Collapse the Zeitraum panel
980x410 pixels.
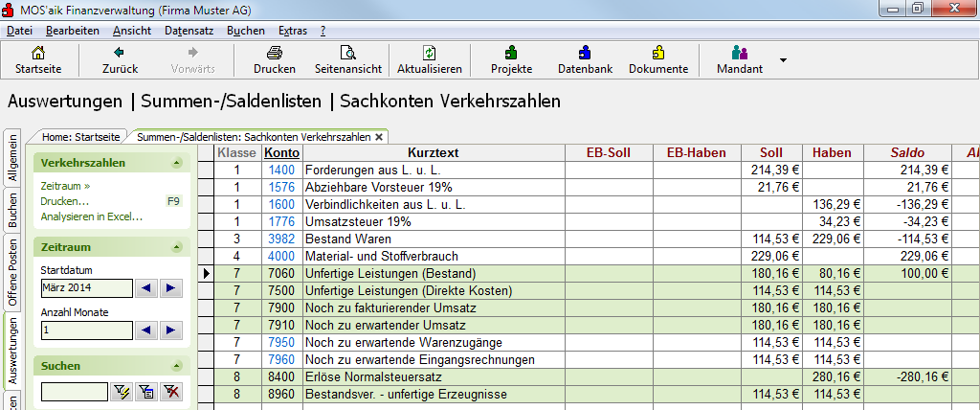(177, 247)
